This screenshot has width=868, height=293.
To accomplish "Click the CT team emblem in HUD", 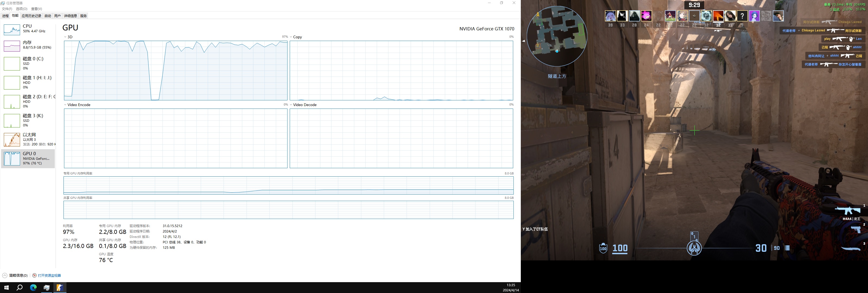I will click(x=694, y=248).
